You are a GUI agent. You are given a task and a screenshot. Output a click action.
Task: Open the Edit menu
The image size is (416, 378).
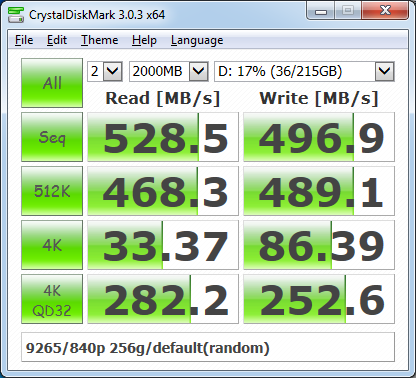[x=57, y=40]
